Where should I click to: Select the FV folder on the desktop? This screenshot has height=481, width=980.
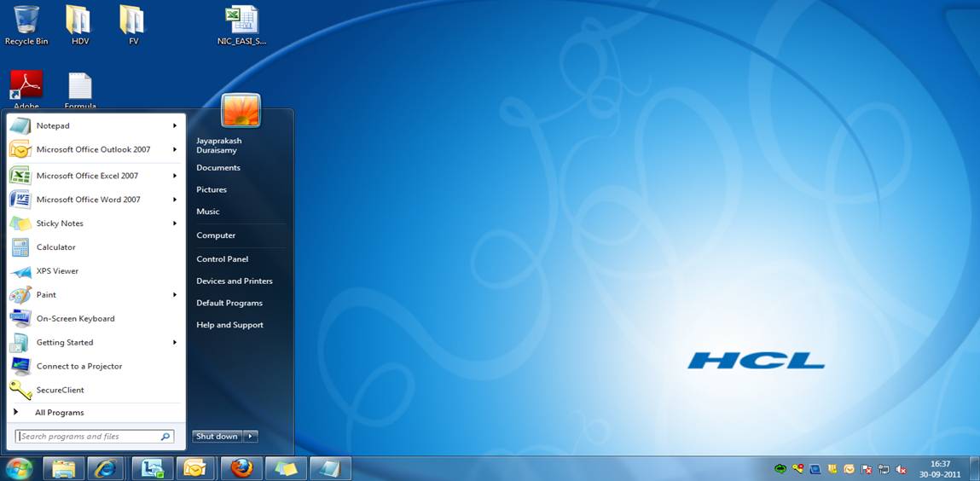coord(132,26)
